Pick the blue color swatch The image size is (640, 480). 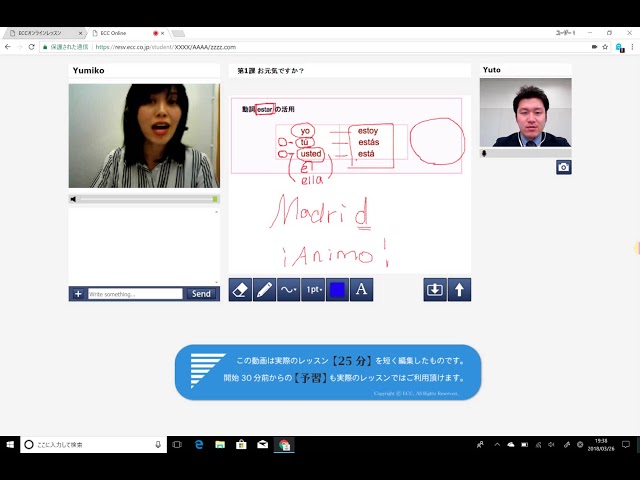[x=337, y=290]
